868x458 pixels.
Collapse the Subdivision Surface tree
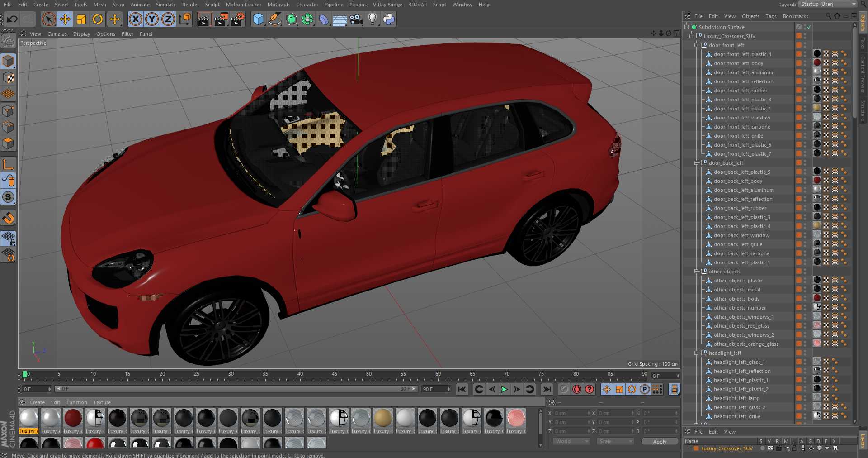[x=687, y=27]
